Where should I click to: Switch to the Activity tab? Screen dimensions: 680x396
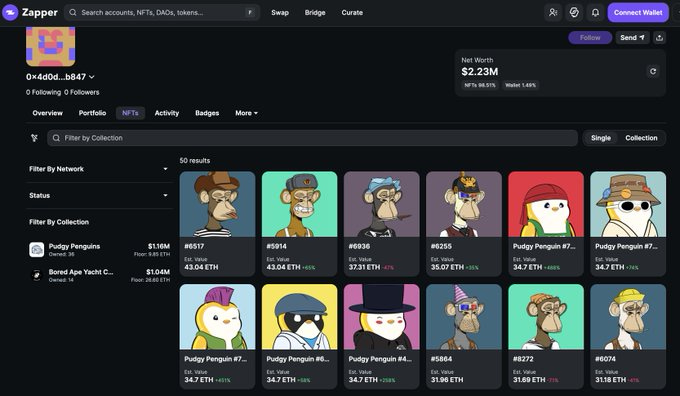coord(167,113)
